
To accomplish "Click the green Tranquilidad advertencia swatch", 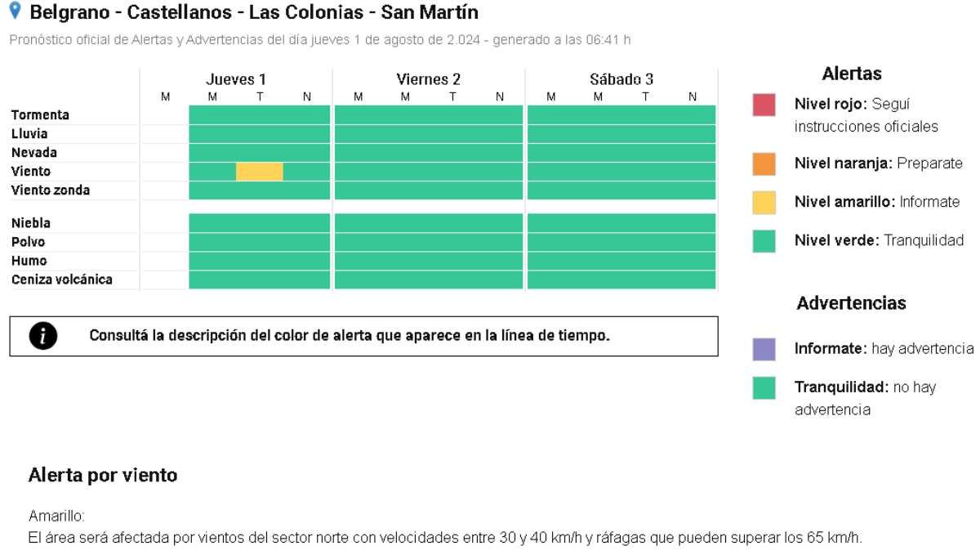I will coord(764,388).
